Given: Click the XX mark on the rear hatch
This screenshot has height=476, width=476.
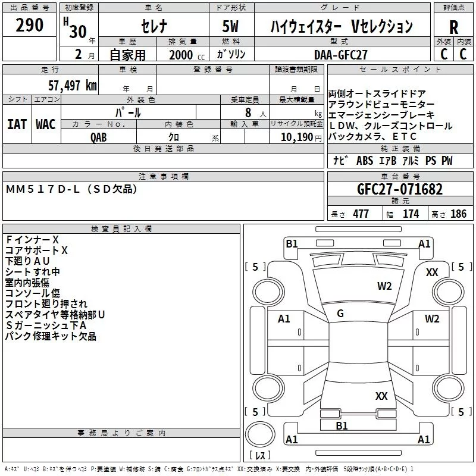Looking at the screenshot, I should (x=381, y=396).
